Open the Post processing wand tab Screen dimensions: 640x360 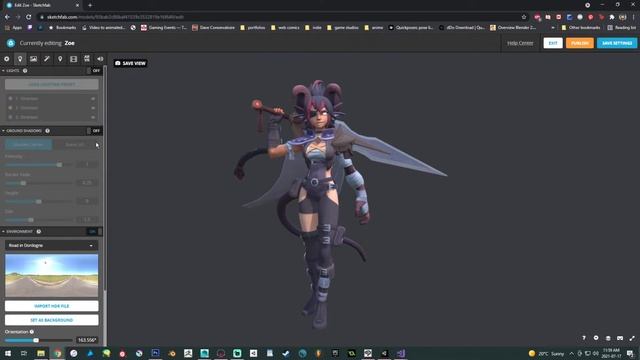47,59
